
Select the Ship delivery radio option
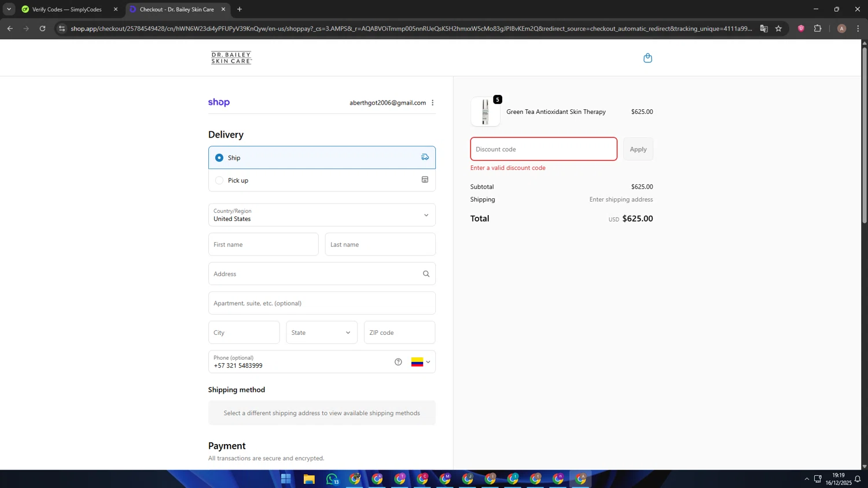click(219, 157)
